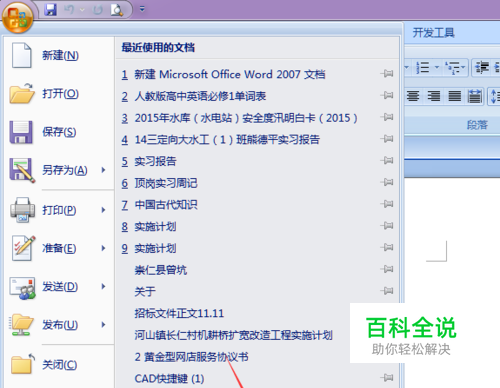The width and height of the screenshot is (500, 388).
Task: Pin the 崇仁县曾坑 document
Action: [387, 269]
